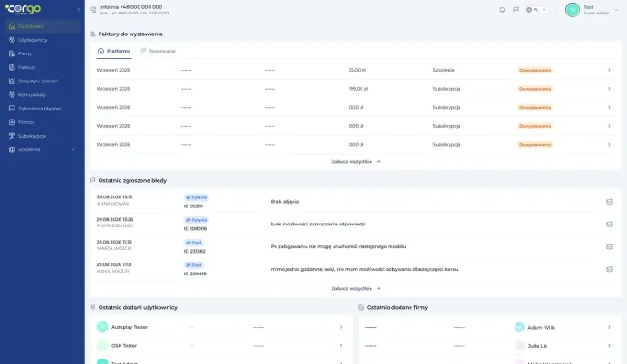The height and width of the screenshot is (364, 627).
Task: Mark the Brak zdjęcia report as resolved
Action: click(609, 202)
